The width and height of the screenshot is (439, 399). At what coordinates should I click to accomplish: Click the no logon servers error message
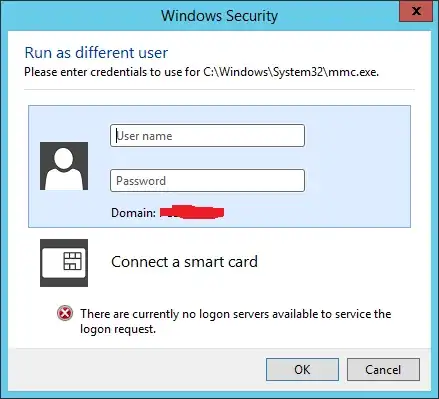(236, 321)
